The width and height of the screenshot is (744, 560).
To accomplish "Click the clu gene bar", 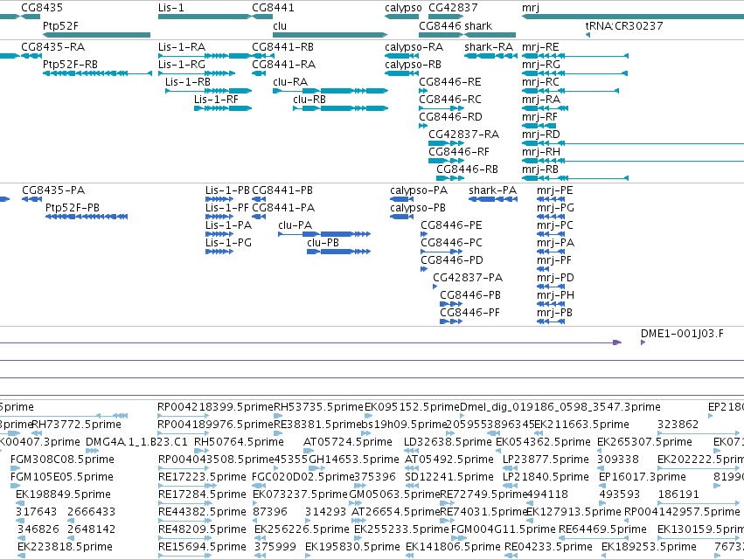I will tap(330, 35).
